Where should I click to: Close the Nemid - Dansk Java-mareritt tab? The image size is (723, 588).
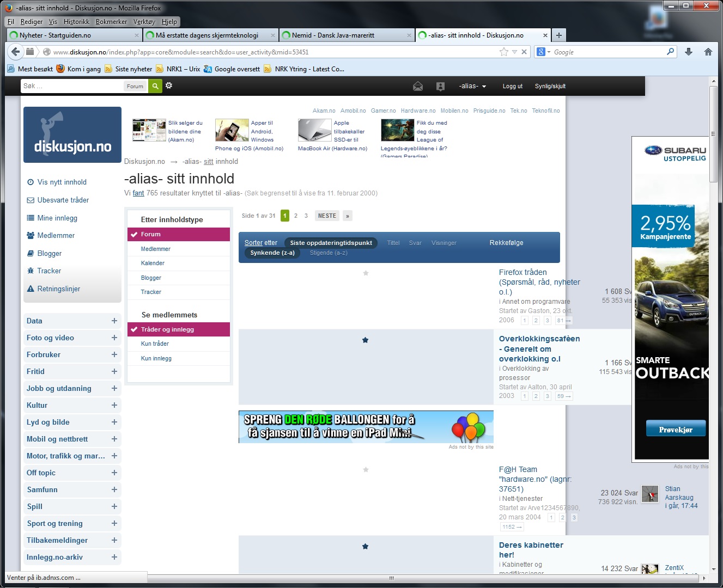409,35
